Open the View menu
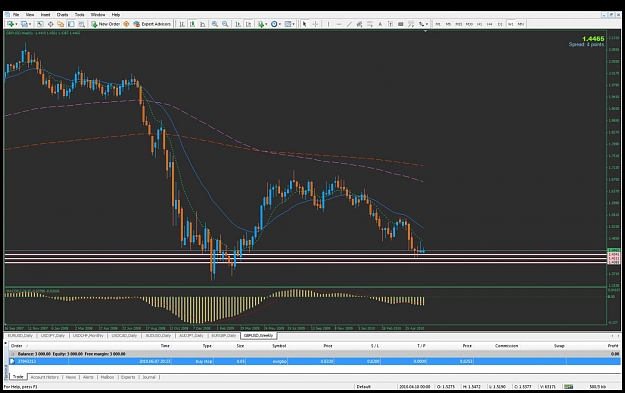The image size is (625, 393). [x=30, y=15]
